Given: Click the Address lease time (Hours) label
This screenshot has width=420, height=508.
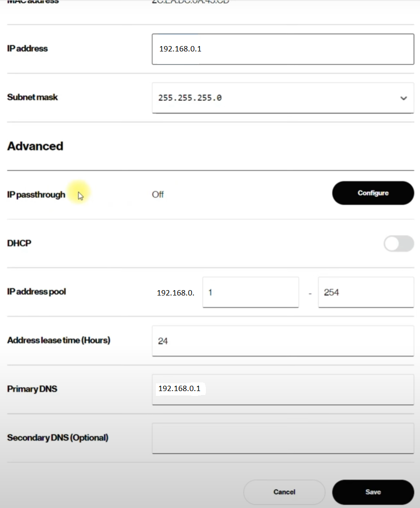Looking at the screenshot, I should pos(59,341).
